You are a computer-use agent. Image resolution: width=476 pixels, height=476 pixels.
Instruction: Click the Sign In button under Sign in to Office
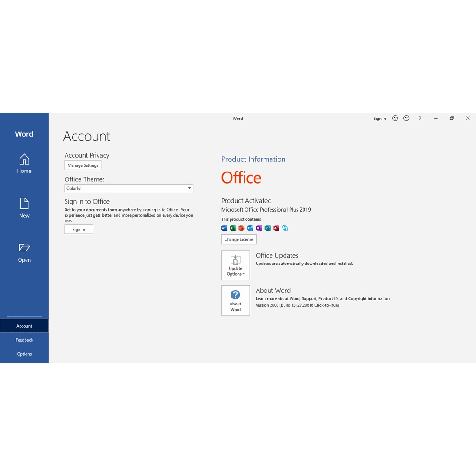(x=79, y=229)
